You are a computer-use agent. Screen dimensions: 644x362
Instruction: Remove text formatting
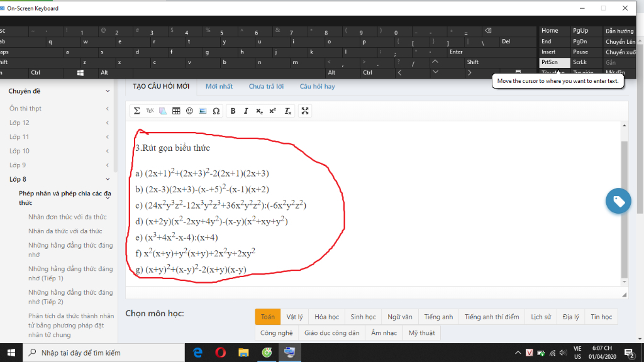[288, 111]
